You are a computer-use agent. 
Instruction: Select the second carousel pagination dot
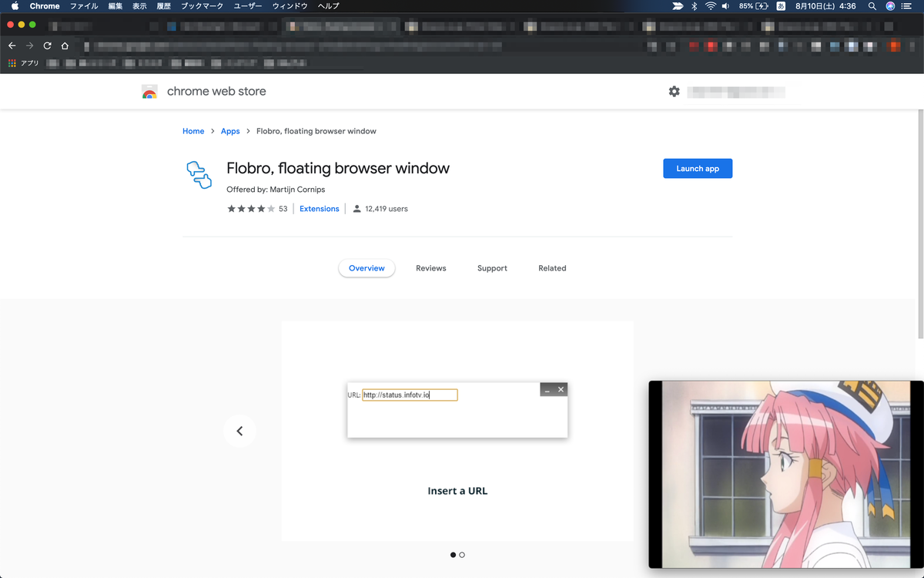point(462,554)
